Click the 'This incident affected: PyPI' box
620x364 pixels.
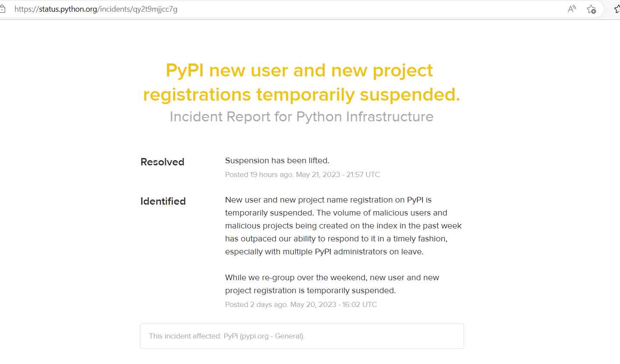(302, 336)
